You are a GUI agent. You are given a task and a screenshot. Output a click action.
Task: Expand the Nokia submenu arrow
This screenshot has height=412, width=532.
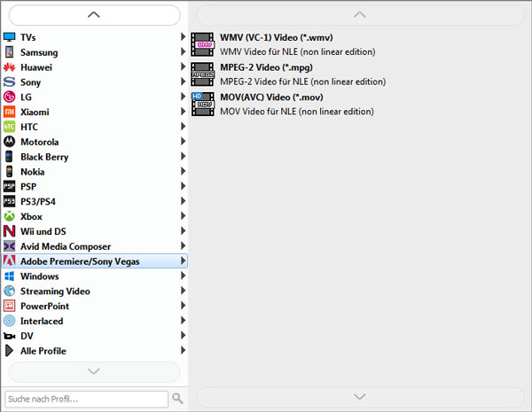[183, 171]
